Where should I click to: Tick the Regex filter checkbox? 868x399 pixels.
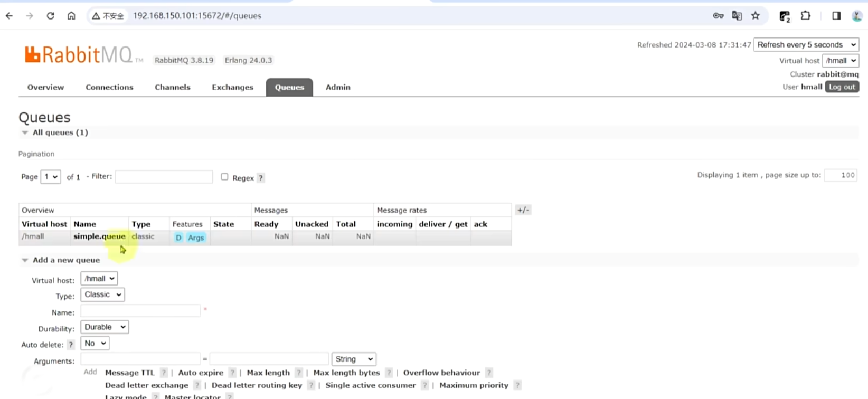coord(224,177)
